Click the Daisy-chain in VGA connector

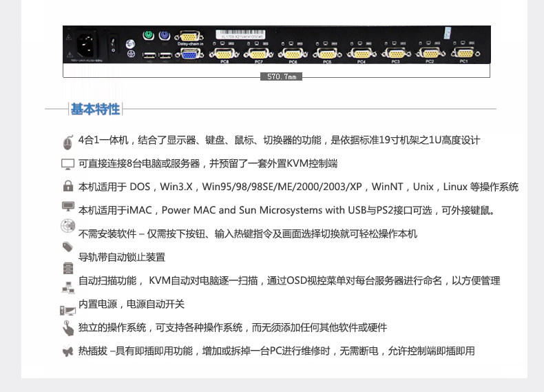189,37
